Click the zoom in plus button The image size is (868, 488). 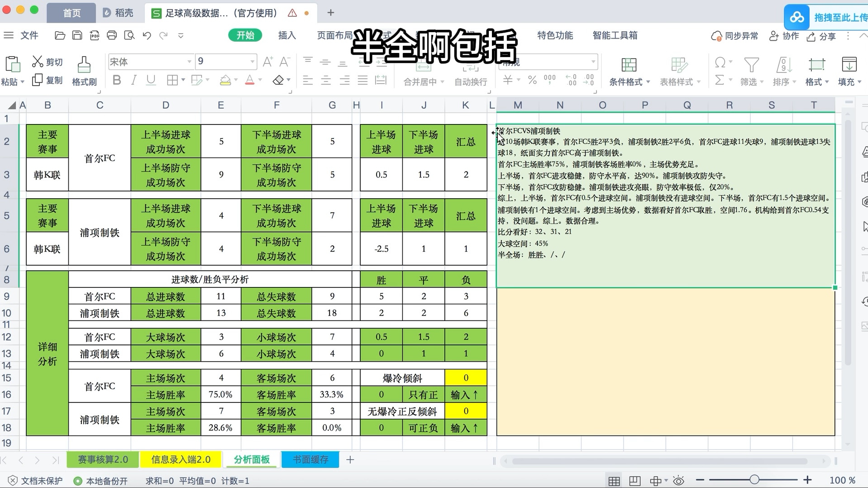pyautogui.click(x=807, y=479)
